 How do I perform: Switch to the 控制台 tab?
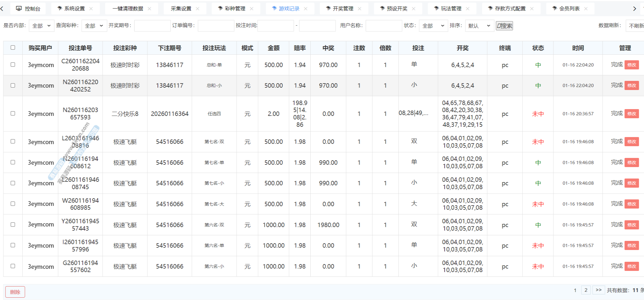28,9
